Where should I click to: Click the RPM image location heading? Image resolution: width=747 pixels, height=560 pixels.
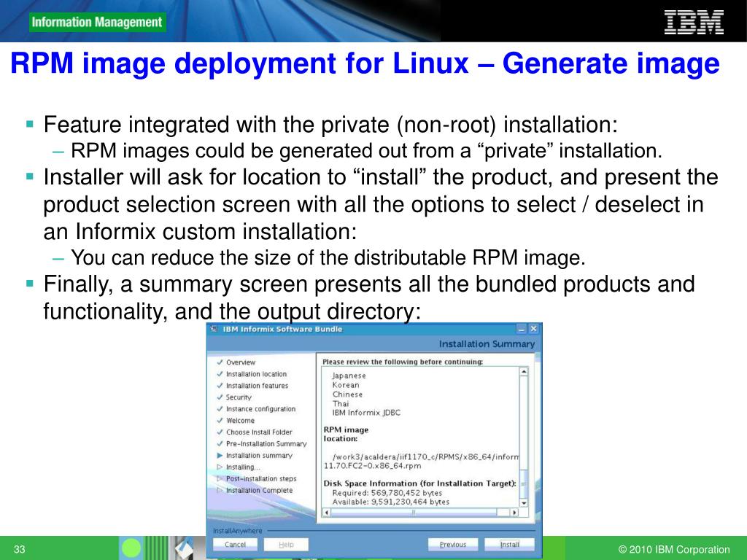[346, 434]
